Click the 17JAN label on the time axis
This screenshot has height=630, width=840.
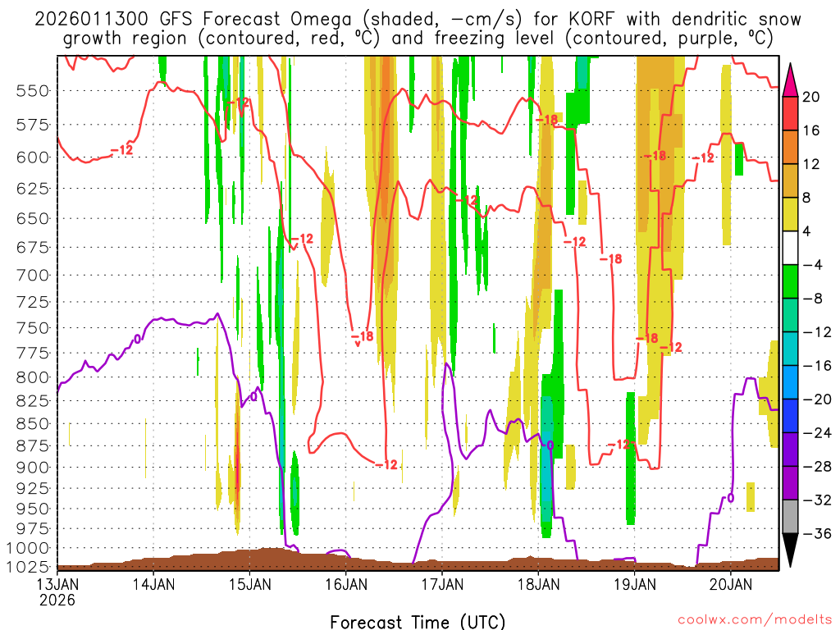click(442, 584)
